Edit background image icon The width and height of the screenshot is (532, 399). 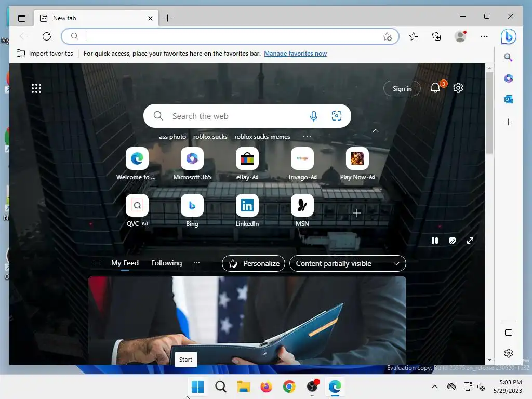[453, 241]
